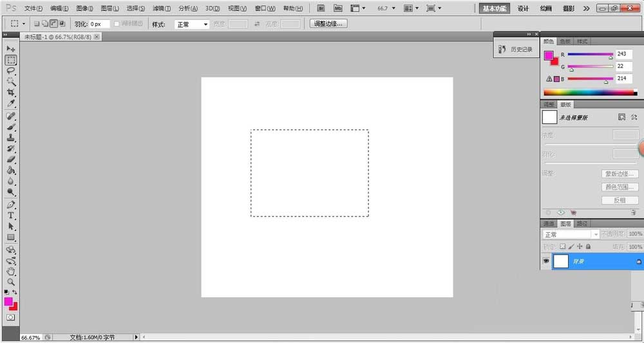
Task: Toggle visibility of 背景 layer
Action: (546, 261)
